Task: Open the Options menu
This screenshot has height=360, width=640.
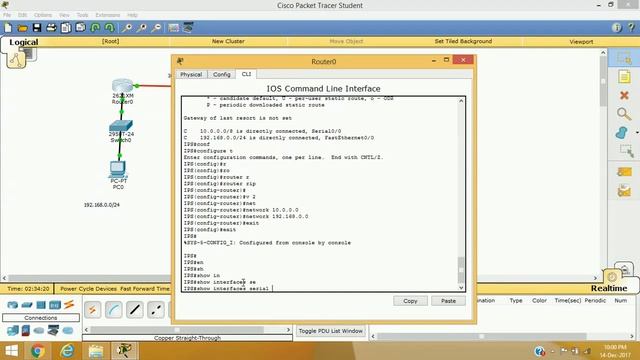Action: (x=43, y=15)
